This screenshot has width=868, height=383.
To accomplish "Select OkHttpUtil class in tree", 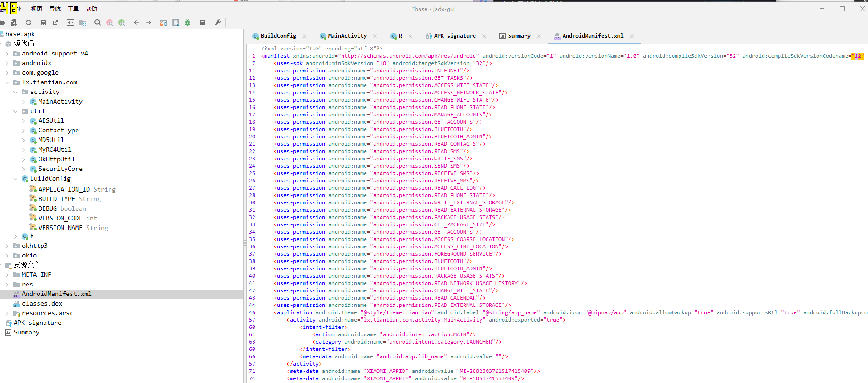I will [56, 159].
